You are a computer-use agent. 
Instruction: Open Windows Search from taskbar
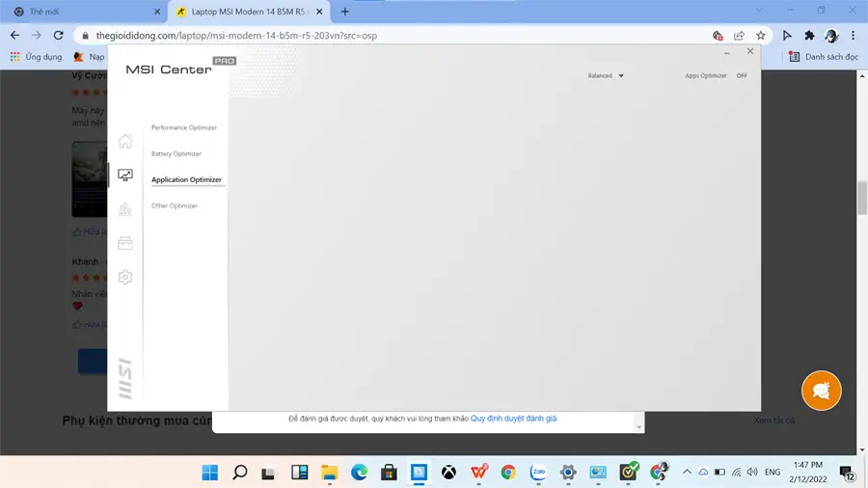tap(240, 473)
